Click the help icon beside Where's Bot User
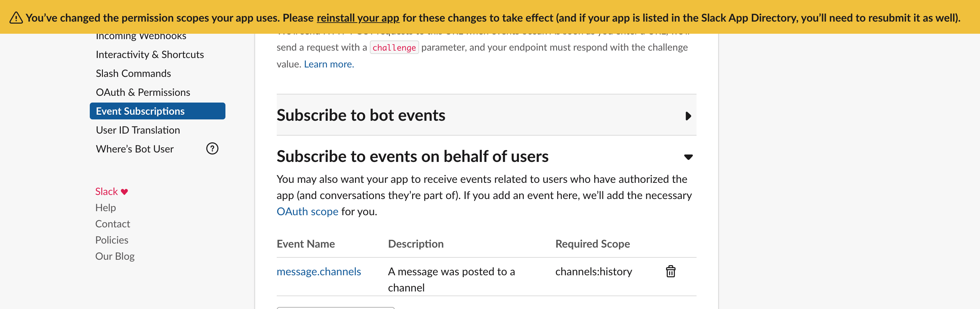Image resolution: width=980 pixels, height=309 pixels. (212, 149)
